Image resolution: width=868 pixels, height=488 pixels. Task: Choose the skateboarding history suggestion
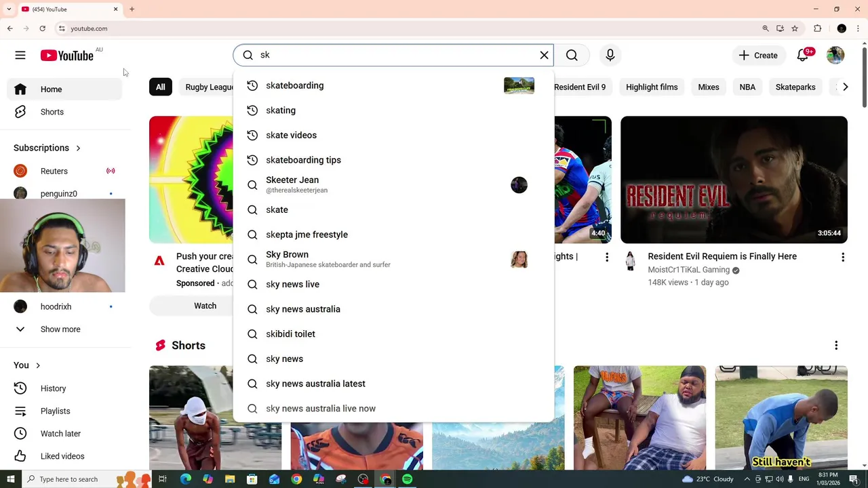[393, 85]
